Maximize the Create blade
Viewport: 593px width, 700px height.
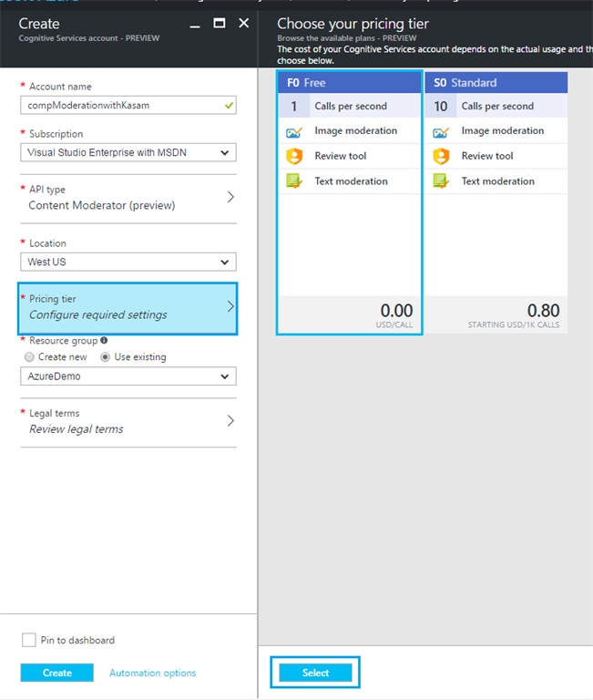click(220, 23)
